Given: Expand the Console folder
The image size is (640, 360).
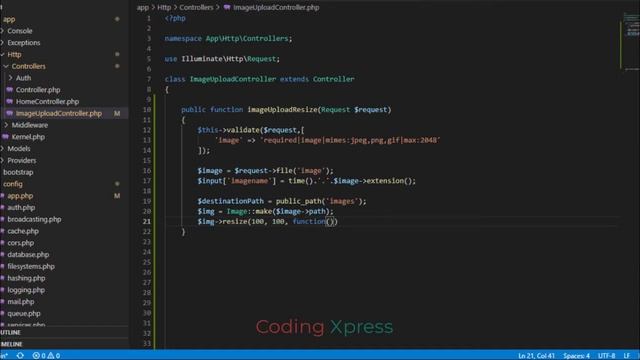Looking at the screenshot, I should pyautogui.click(x=20, y=31).
